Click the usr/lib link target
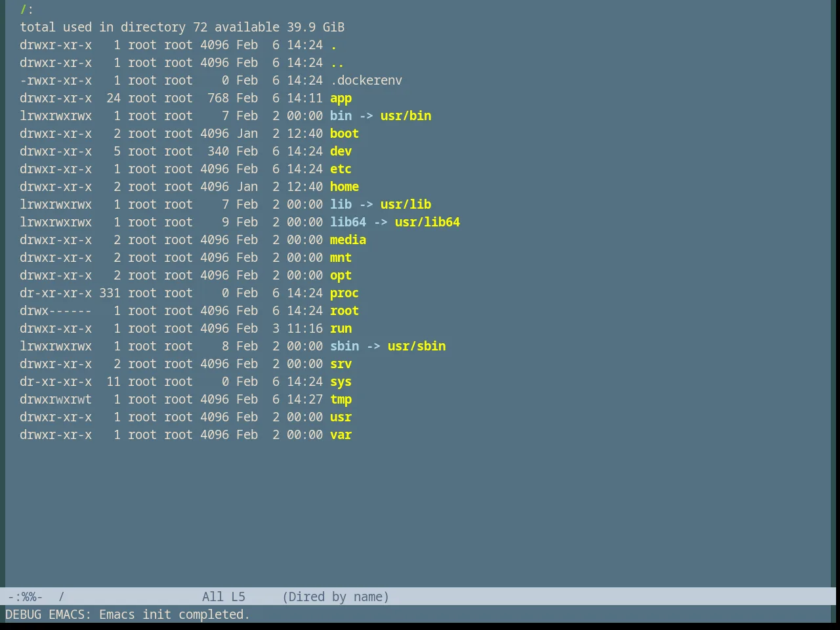Viewport: 840px width, 630px height. point(406,205)
